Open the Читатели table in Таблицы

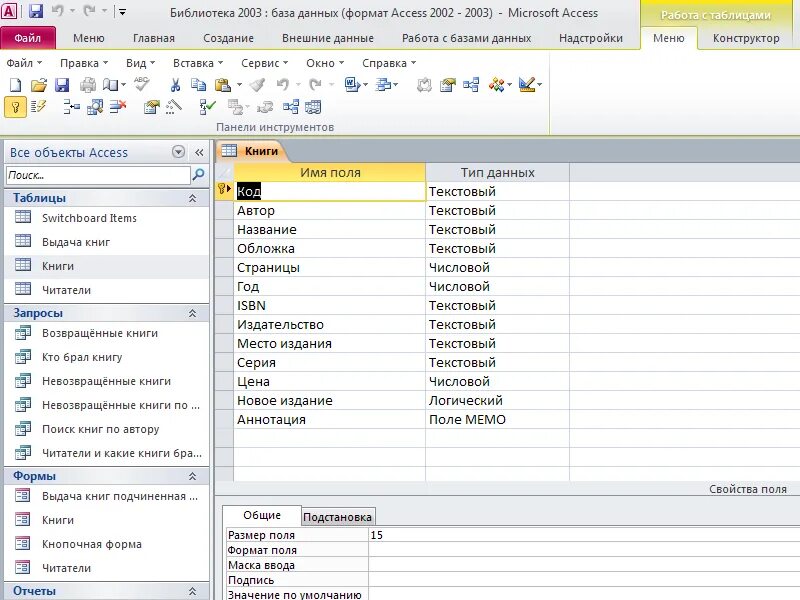tap(66, 290)
